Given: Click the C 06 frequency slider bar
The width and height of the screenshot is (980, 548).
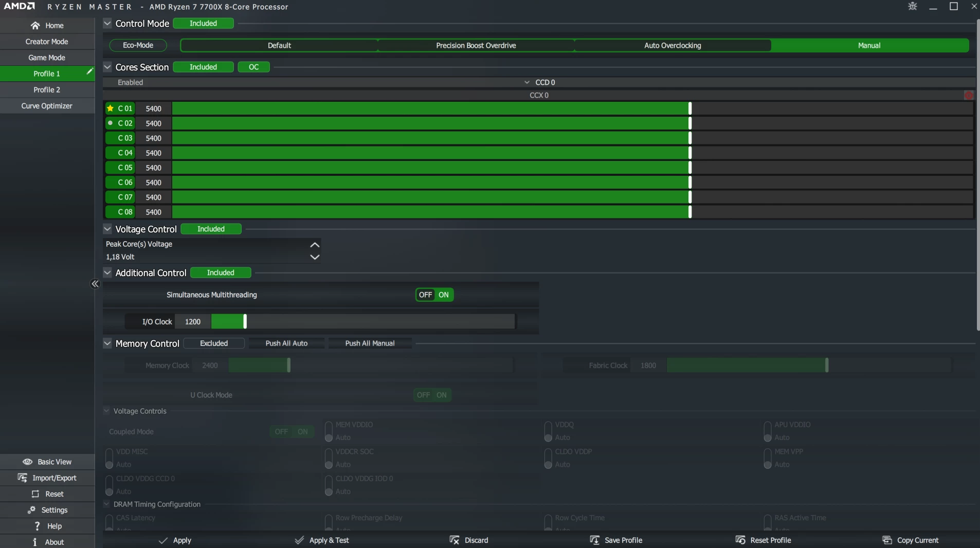Looking at the screenshot, I should [x=572, y=182].
